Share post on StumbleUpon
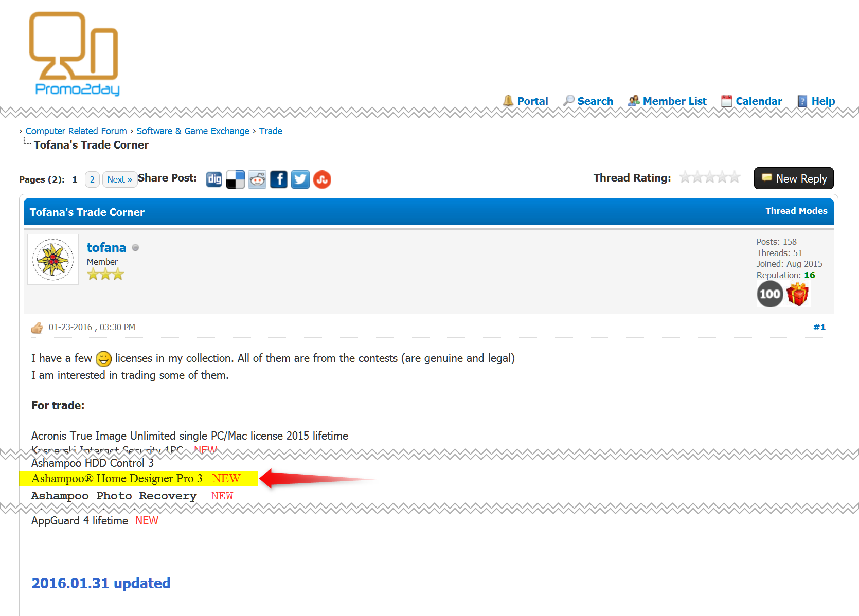 click(x=322, y=179)
